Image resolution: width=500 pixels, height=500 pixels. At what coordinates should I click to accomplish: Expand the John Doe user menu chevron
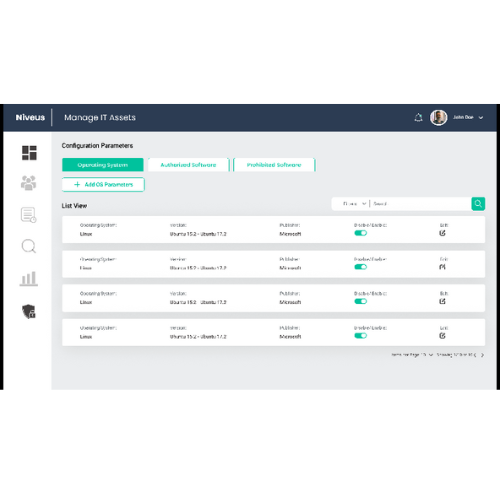(481, 118)
